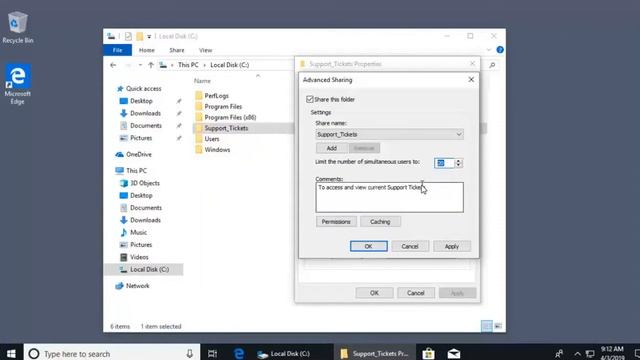640x360 pixels.
Task: Open Microsoft Store from the taskbar
Action: [428, 353]
